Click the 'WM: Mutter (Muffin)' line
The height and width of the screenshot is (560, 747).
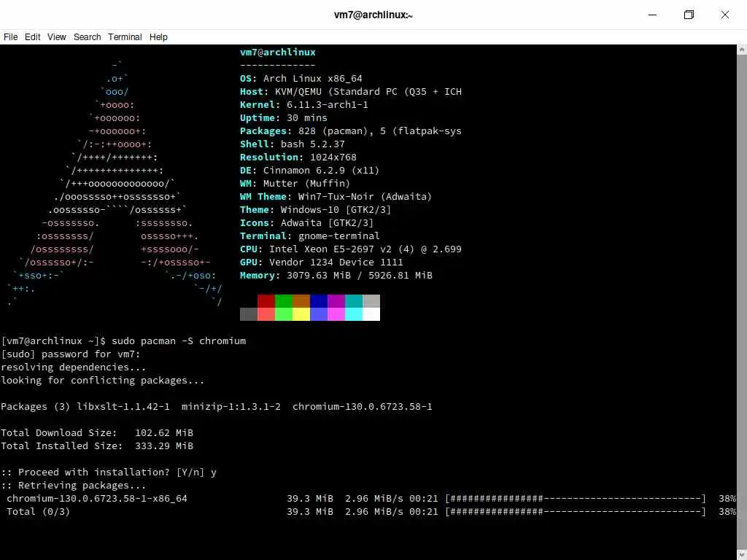point(295,183)
